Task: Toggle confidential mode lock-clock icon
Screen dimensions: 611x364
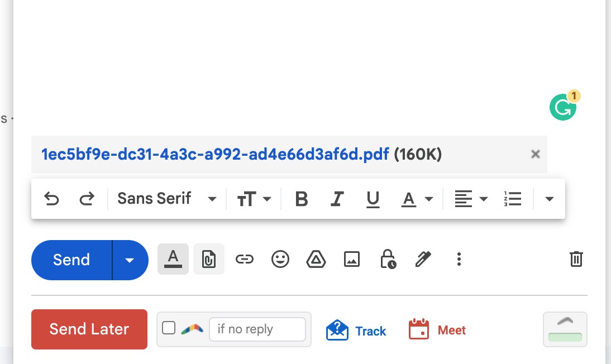Action: 388,259
